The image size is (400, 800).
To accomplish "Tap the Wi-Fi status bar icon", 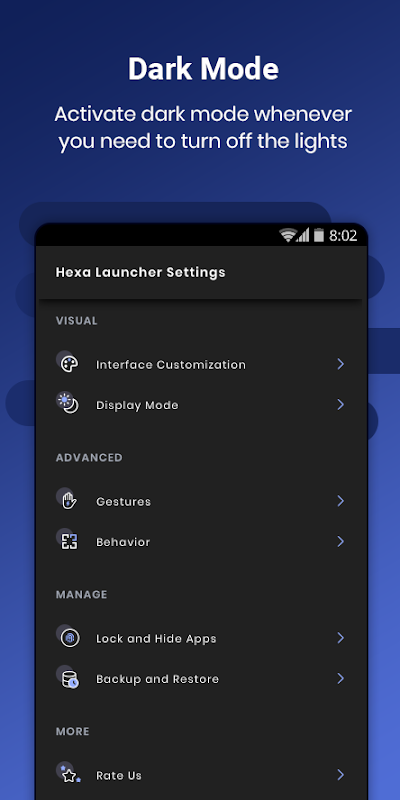I will coord(288,235).
